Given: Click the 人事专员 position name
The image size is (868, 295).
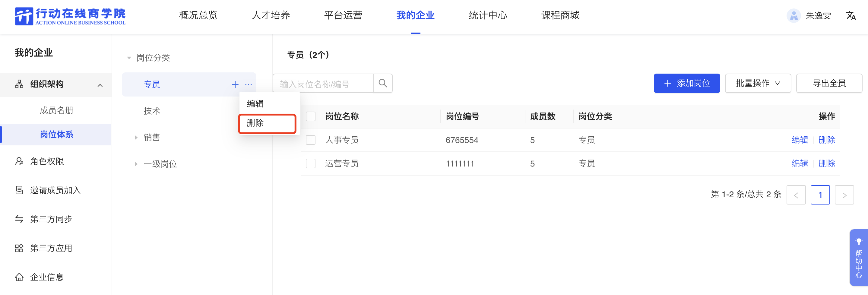Looking at the screenshot, I should click(x=342, y=140).
